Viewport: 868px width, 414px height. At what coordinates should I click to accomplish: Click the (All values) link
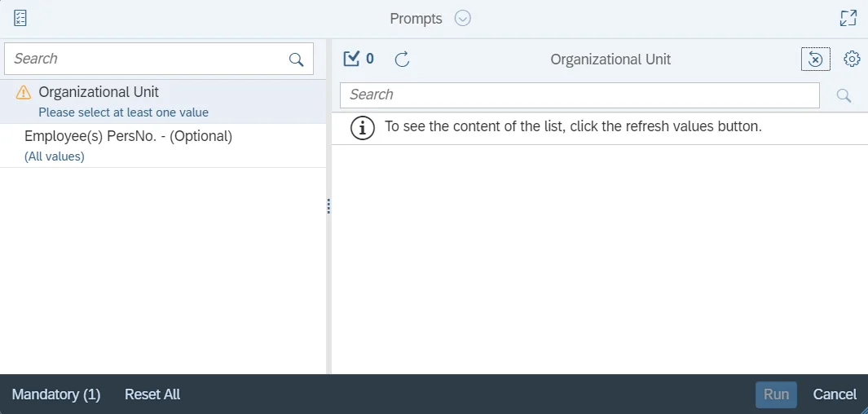coord(55,156)
